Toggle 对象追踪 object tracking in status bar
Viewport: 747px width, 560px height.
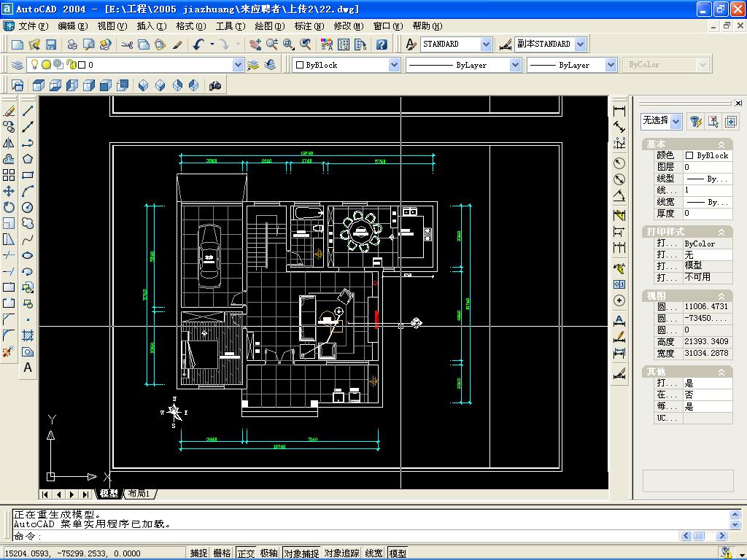341,553
